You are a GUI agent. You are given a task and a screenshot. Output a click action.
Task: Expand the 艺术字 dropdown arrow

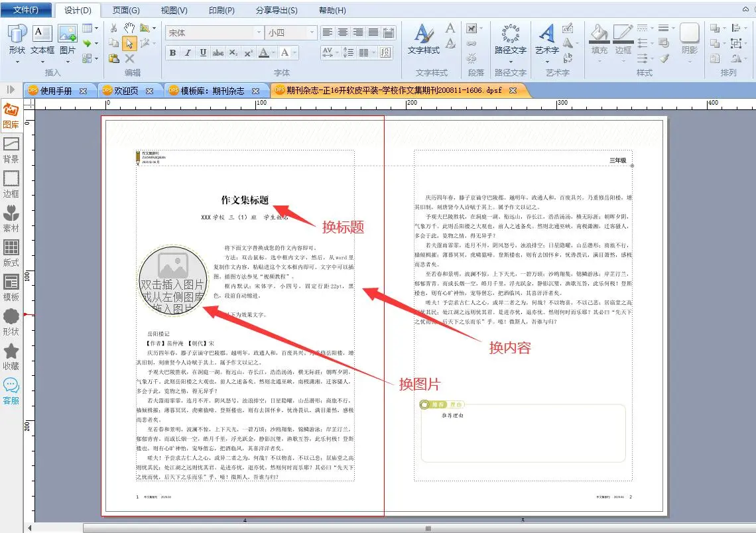point(546,62)
